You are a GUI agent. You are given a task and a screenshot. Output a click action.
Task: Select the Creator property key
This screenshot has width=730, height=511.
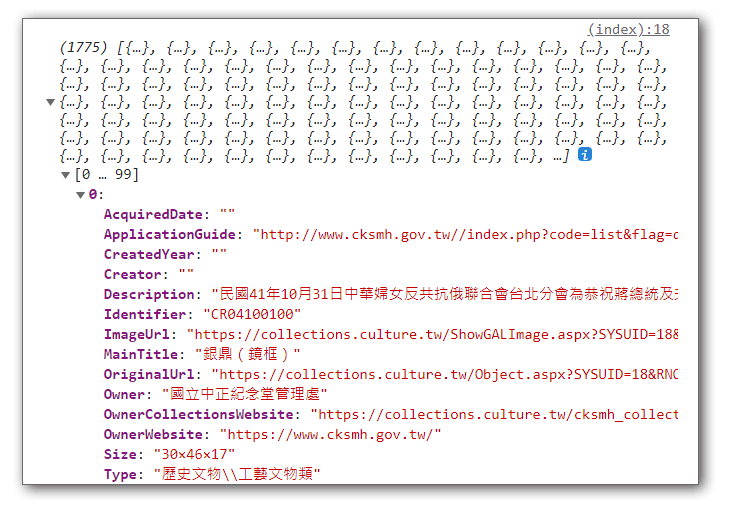132,274
